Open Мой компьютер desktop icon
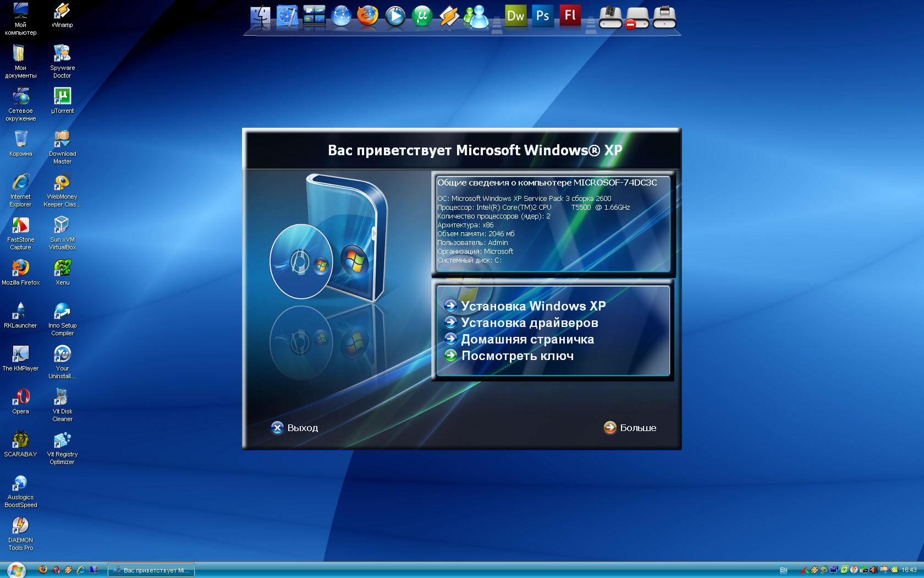 tap(20, 18)
